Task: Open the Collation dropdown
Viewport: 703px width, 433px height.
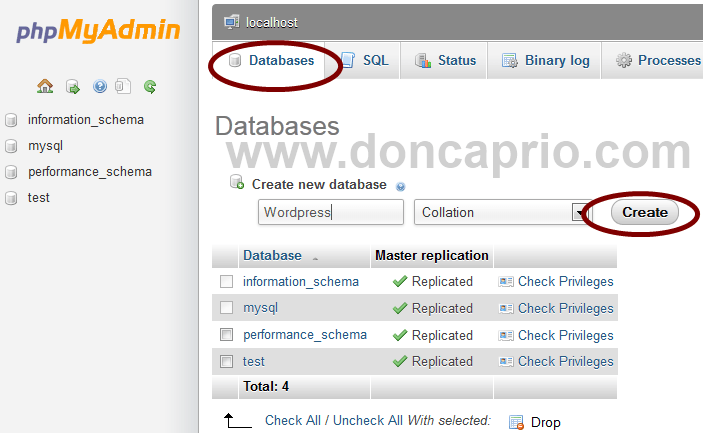Action: tap(503, 212)
